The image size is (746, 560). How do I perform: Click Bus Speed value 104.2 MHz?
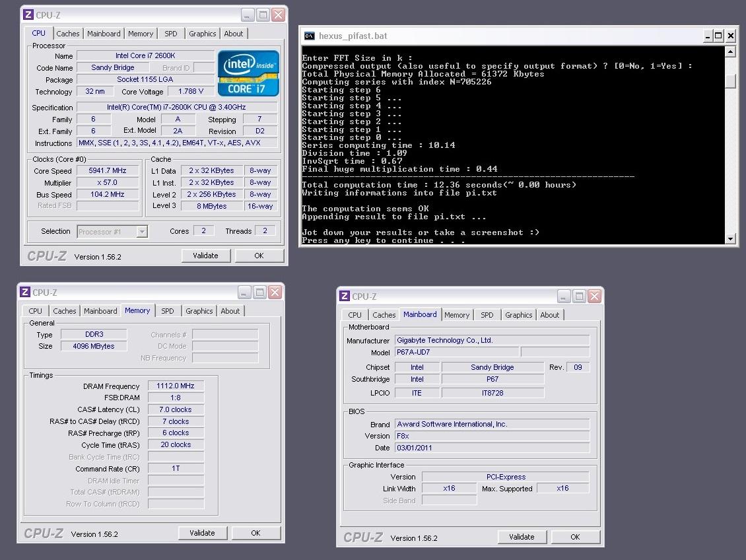(108, 194)
